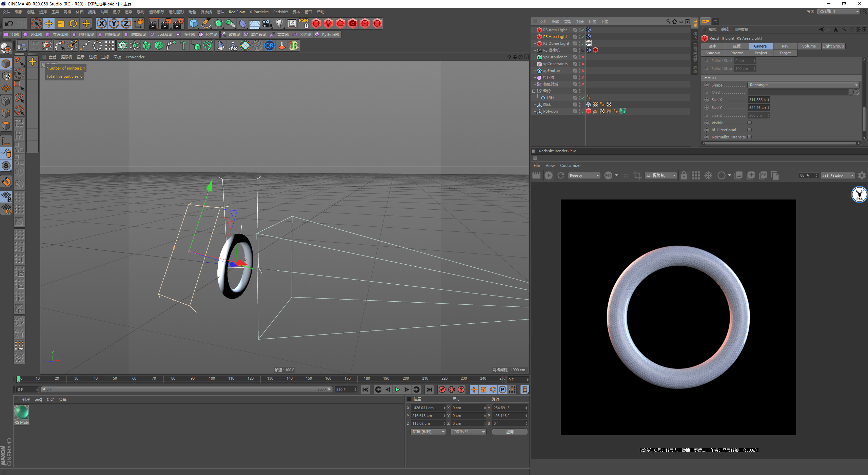868x475 pixels.
Task: Start the Redshift RenderView render
Action: pos(548,175)
